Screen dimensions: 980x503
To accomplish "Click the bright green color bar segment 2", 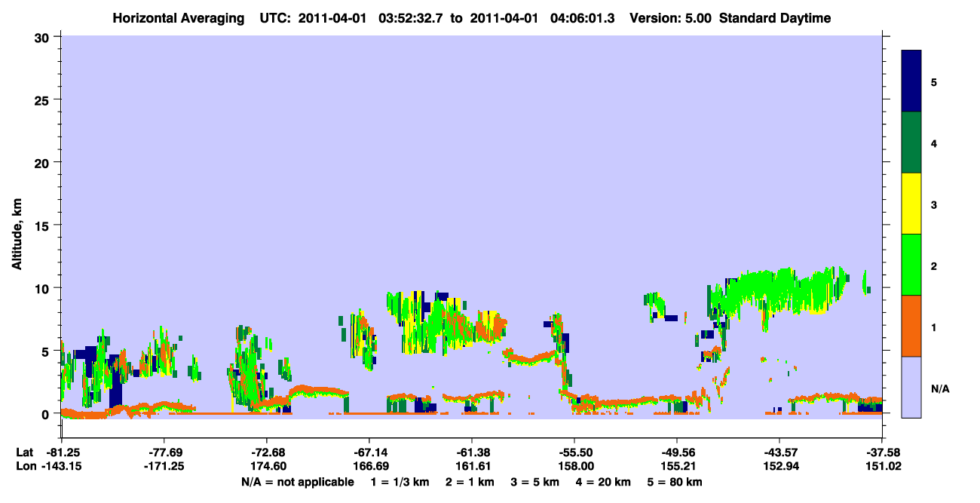I will point(911,265).
